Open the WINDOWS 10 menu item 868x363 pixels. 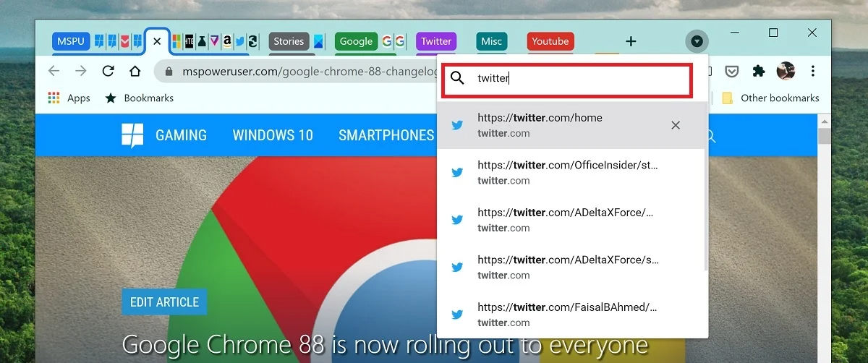tap(273, 135)
